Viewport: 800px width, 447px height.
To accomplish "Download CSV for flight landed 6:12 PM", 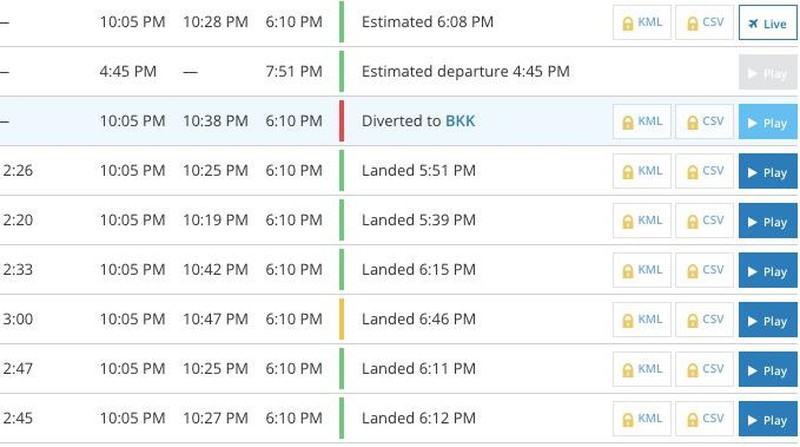I will [x=705, y=419].
